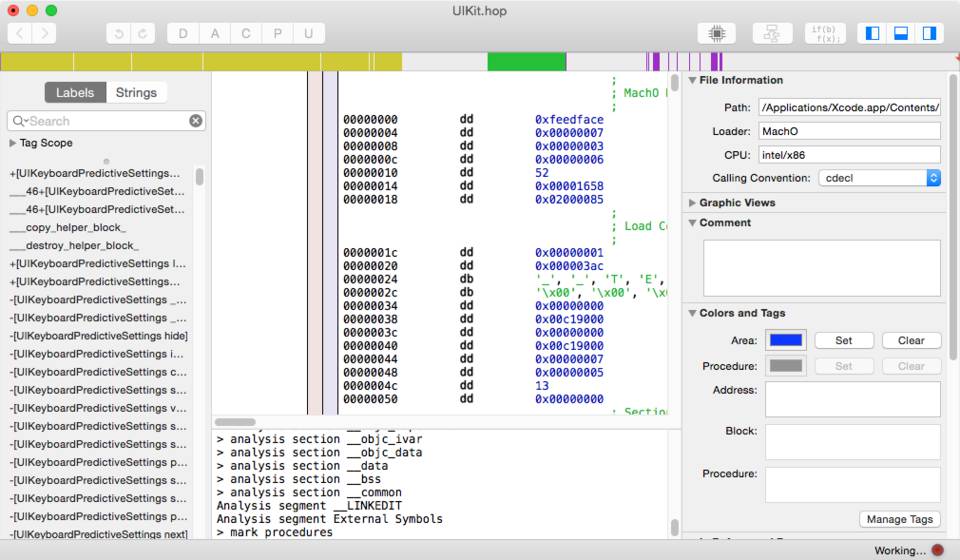The height and width of the screenshot is (560, 960).
Task: Go forward with the right arrow toolbar button
Action: click(44, 33)
